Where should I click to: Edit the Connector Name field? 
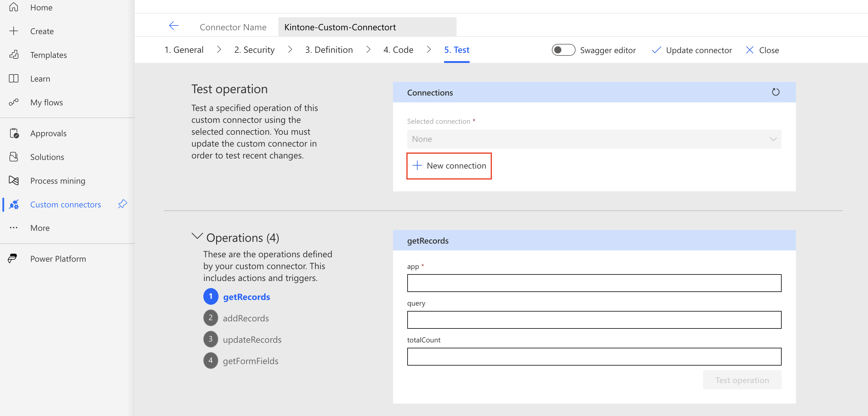(x=367, y=27)
